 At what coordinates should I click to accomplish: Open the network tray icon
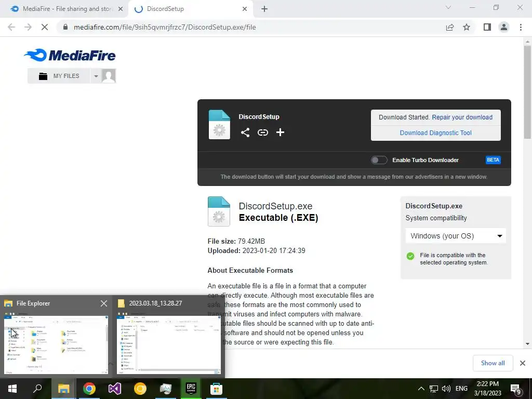click(434, 389)
